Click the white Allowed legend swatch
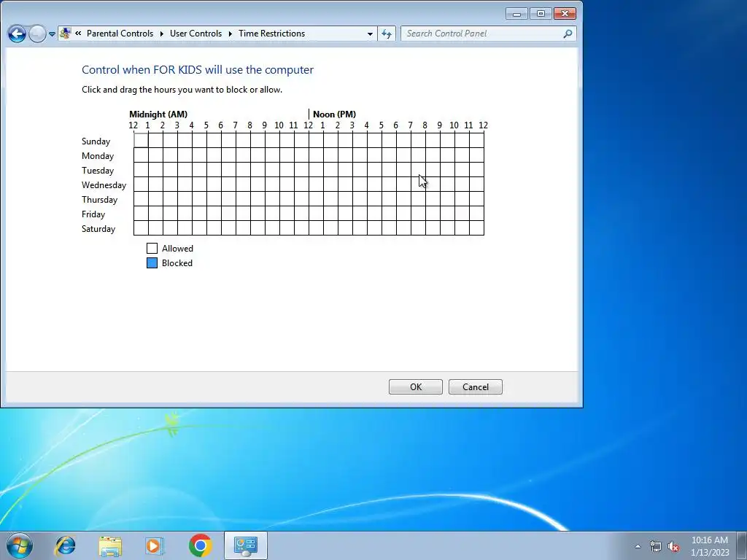This screenshot has width=747, height=560. pyautogui.click(x=152, y=248)
